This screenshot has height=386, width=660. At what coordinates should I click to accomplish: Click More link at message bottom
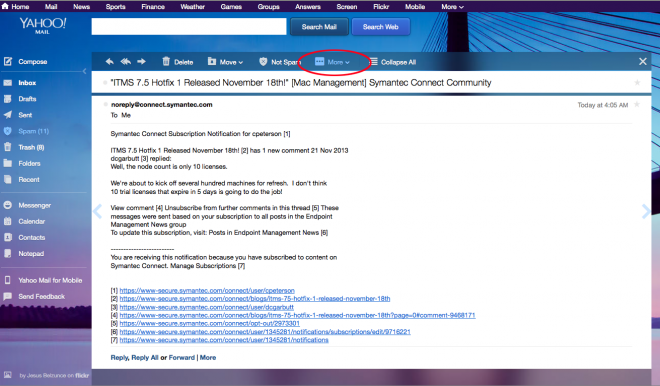tap(208, 357)
